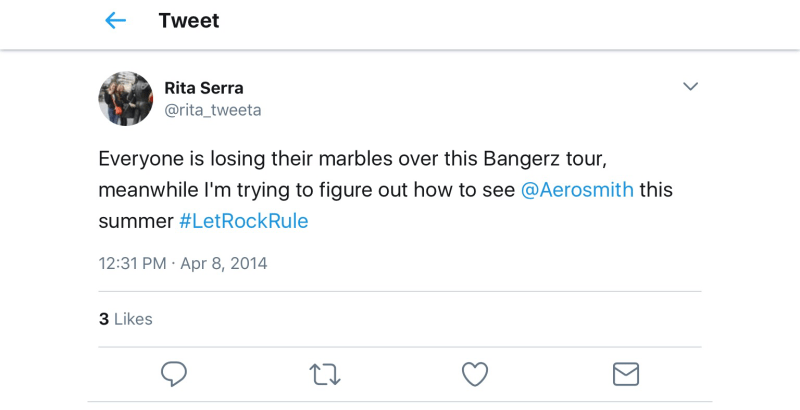Reply to the tweet via speech bubble
800x410 pixels.
tap(174, 374)
